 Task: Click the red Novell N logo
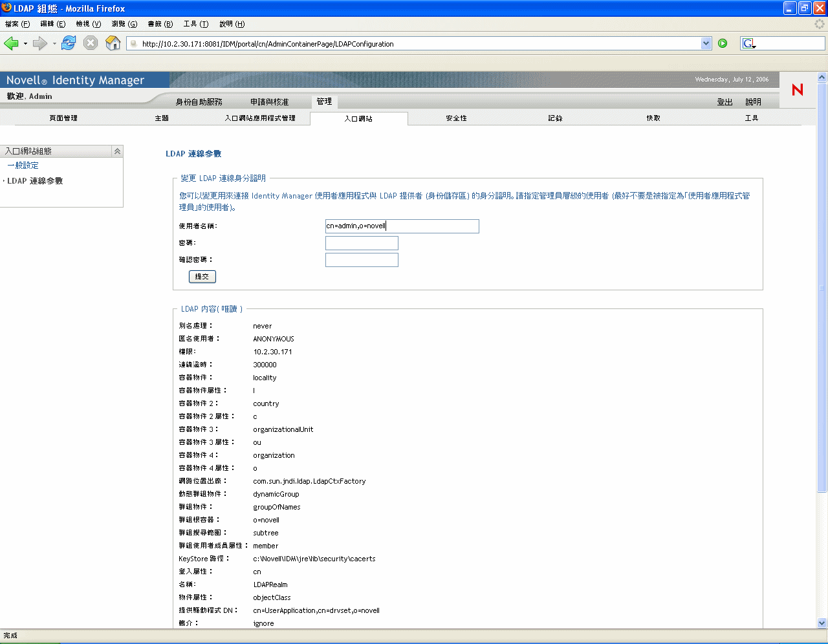pyautogui.click(x=798, y=90)
